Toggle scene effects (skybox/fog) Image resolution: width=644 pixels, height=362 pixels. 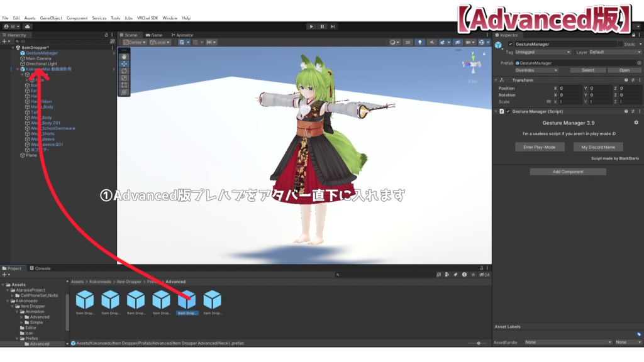click(442, 42)
